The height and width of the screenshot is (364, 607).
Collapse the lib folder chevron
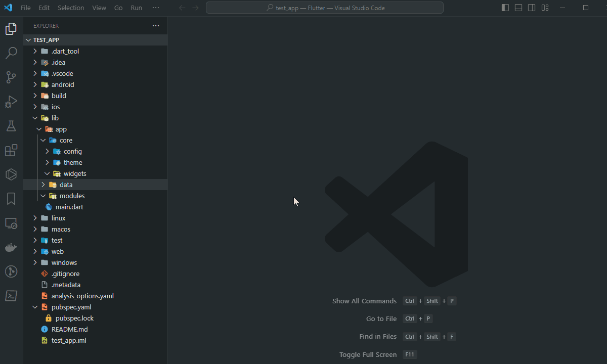pos(35,118)
